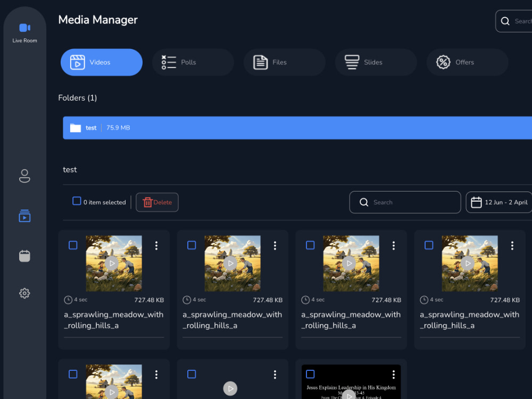Click the Slides tab stacked-slides icon
This screenshot has width=532, height=399.
tap(352, 62)
